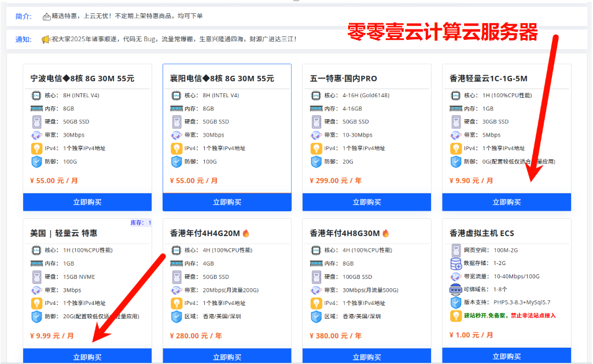
Task: Buy 香港轻量云1C-1G-5M now
Action: click(506, 202)
